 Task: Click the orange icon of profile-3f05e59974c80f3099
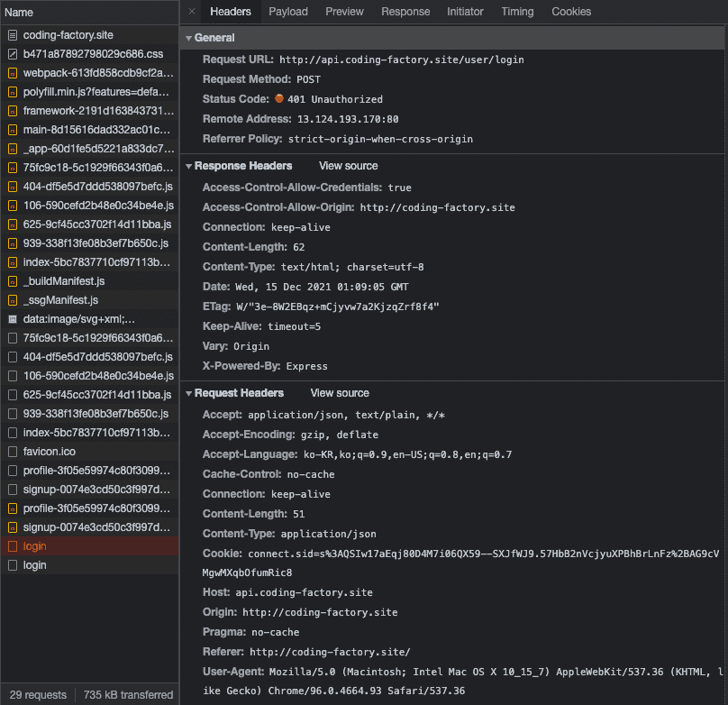[x=13, y=509]
